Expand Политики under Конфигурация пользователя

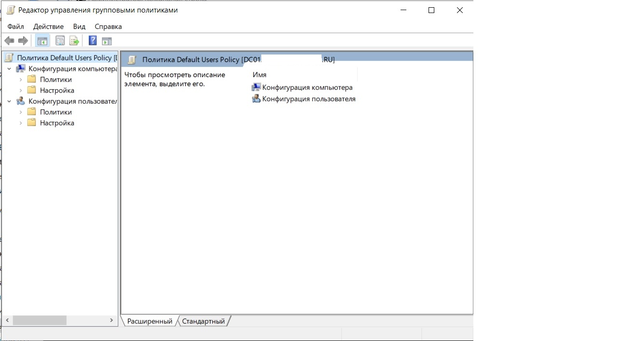(x=21, y=112)
